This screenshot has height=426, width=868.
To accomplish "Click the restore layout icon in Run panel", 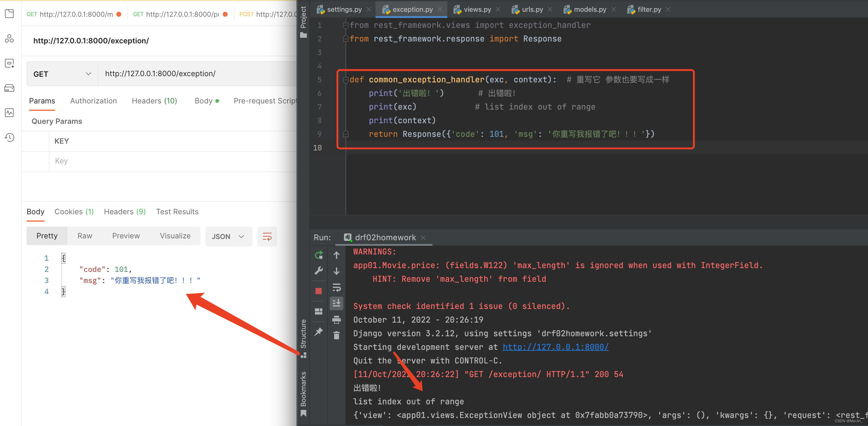I will [x=318, y=311].
